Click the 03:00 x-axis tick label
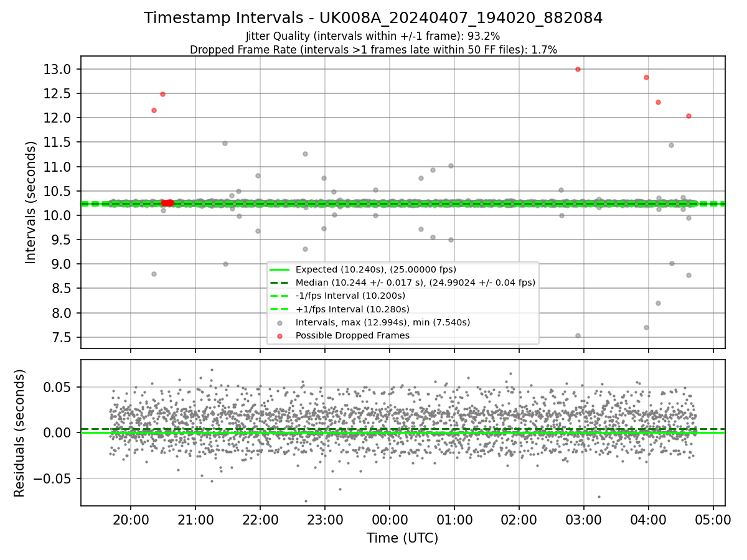 (584, 520)
